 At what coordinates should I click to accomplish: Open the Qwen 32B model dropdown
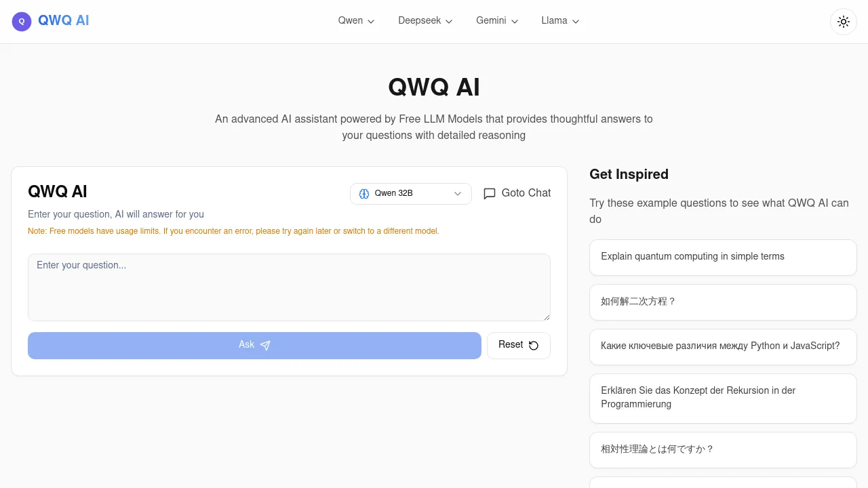pos(410,193)
